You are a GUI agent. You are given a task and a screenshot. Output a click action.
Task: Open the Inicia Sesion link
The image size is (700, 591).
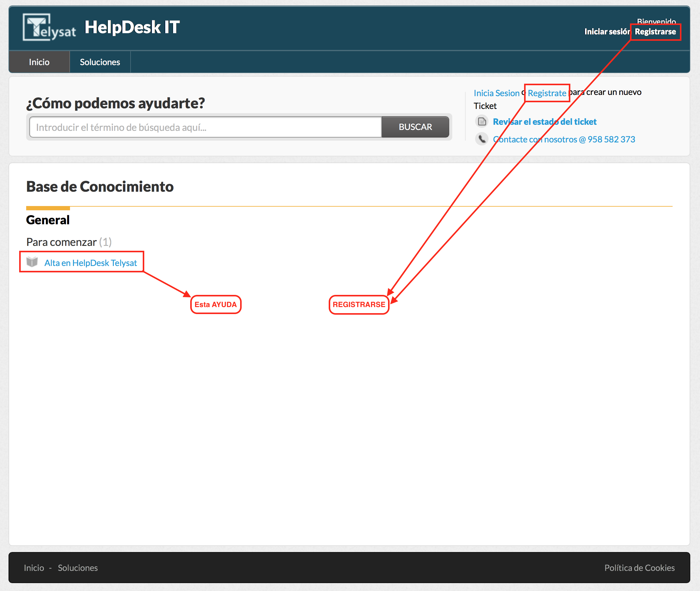click(x=496, y=93)
